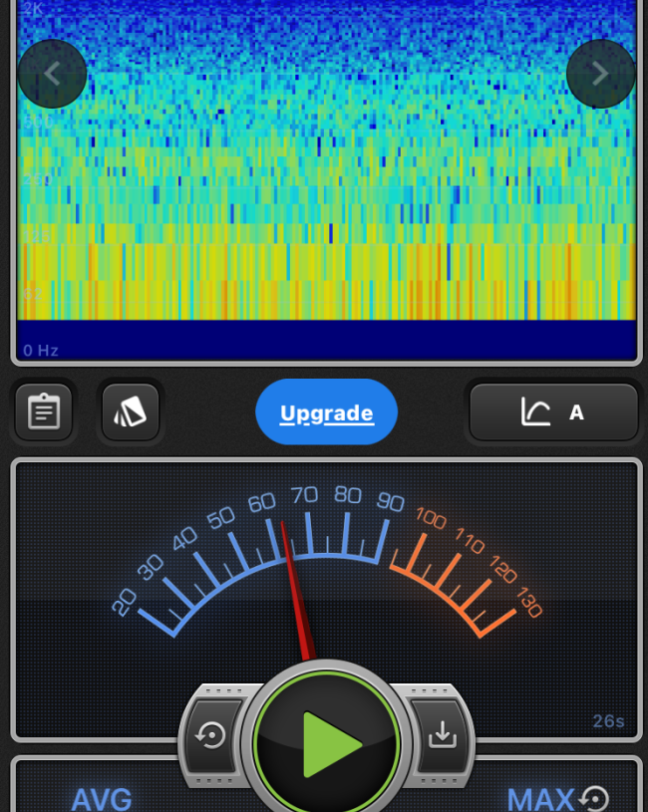The width and height of the screenshot is (648, 812).
Task: Click the red needle on the gauge
Action: pyautogui.click(x=297, y=588)
